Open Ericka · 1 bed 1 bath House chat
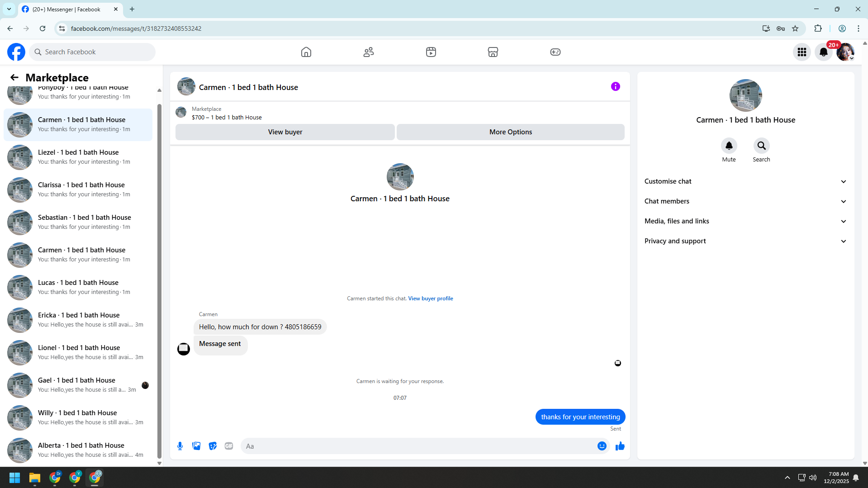Viewport: 868px width, 488px height. 78,320
